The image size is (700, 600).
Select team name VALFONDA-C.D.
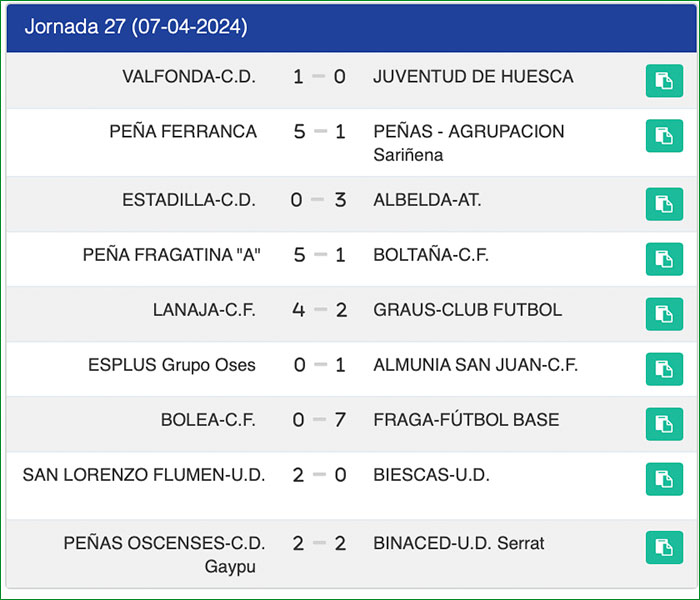(x=189, y=77)
